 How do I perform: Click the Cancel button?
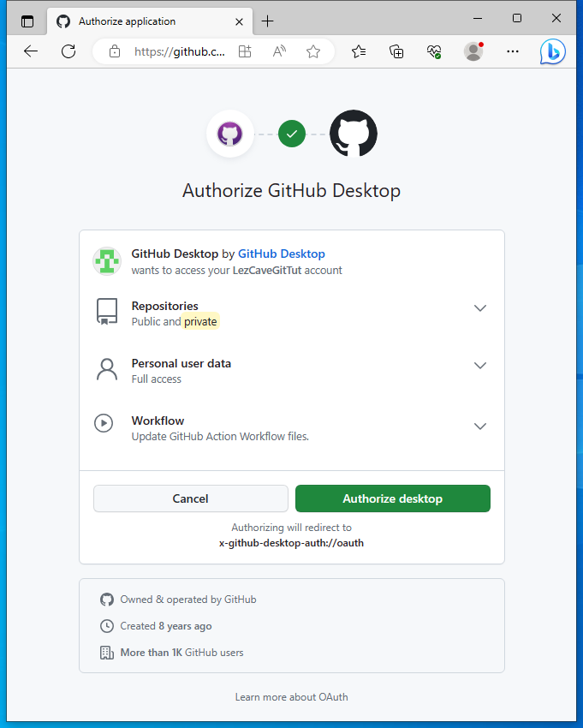tap(191, 498)
